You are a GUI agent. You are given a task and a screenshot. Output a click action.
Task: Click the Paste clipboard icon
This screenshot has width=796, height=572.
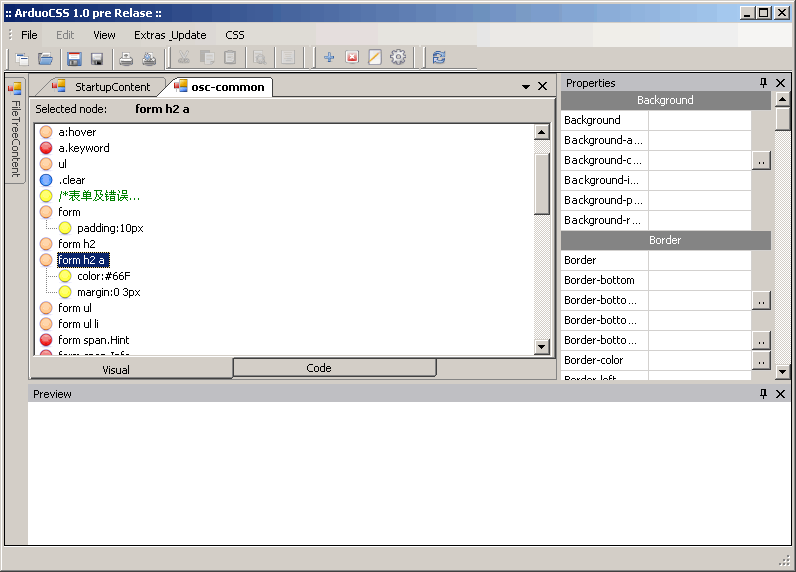pos(230,57)
